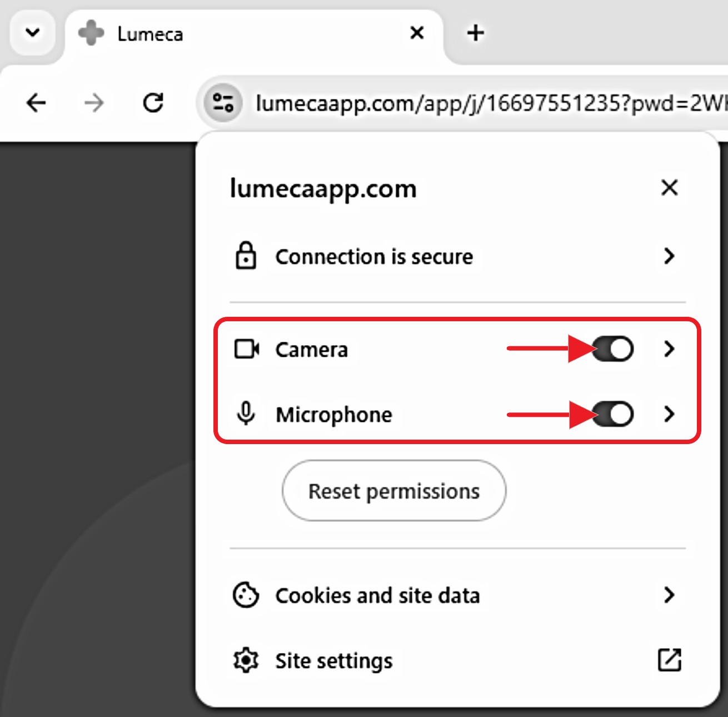The height and width of the screenshot is (717, 728).
Task: Expand Microphone permission details chevron
Action: point(669,415)
